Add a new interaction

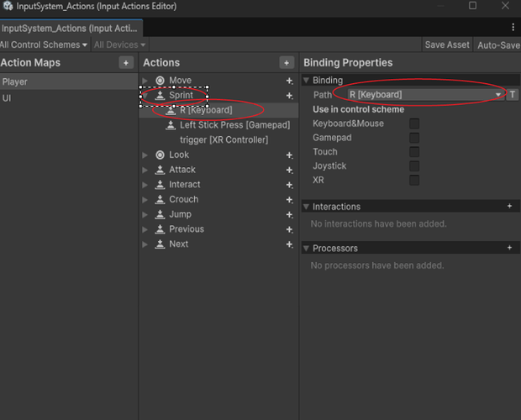[509, 206]
